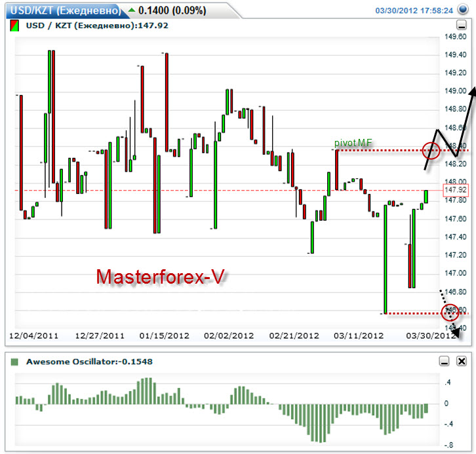Click the blue globe icon beside the timestamp

tap(463, 9)
